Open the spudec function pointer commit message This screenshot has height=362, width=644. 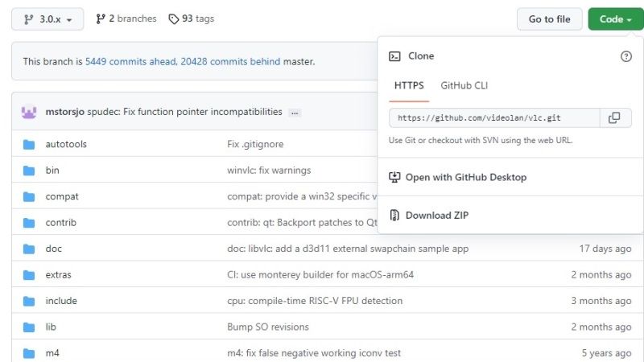click(185, 112)
